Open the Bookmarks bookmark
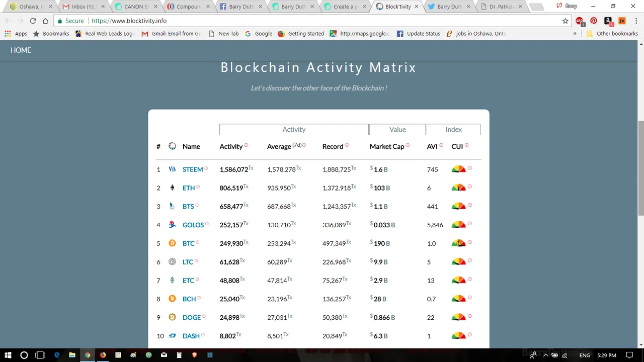644x362 pixels. pos(51,34)
